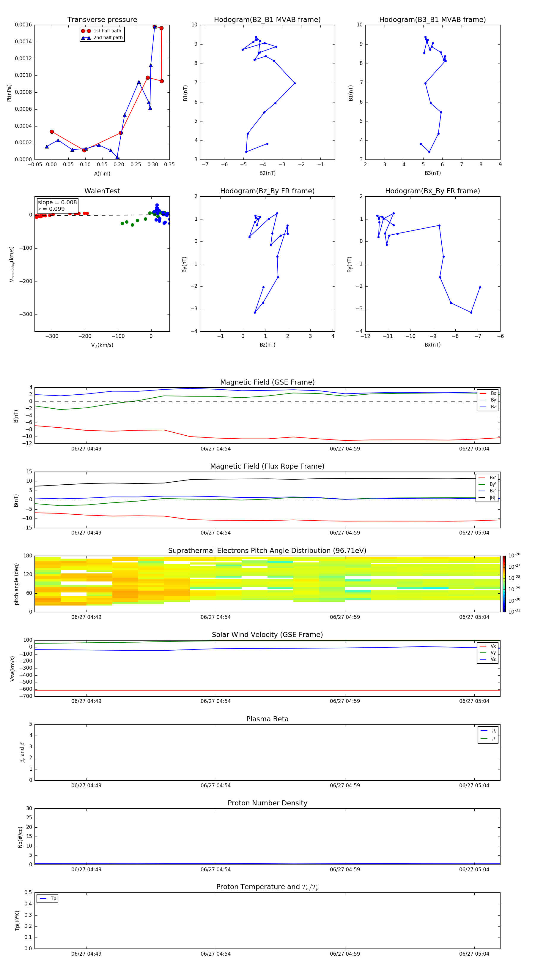
Task: Click the "Transverse pressure" plot title
Action: click(x=102, y=20)
